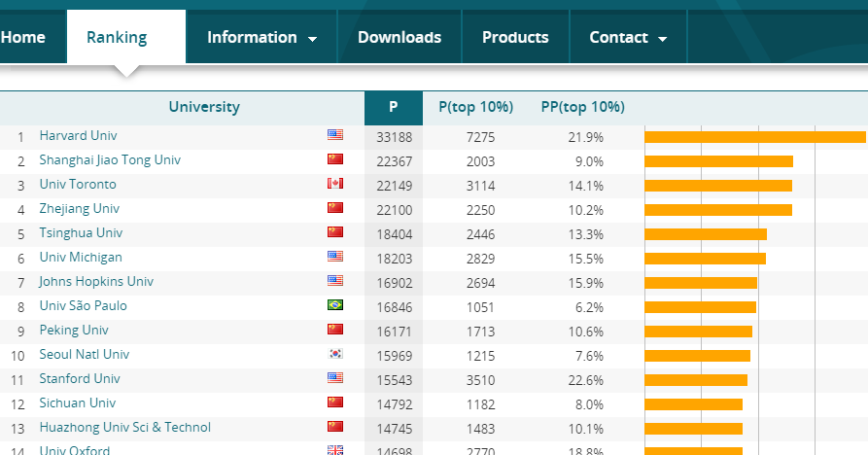Select the PP(top 10%) value 15.9%

click(586, 283)
